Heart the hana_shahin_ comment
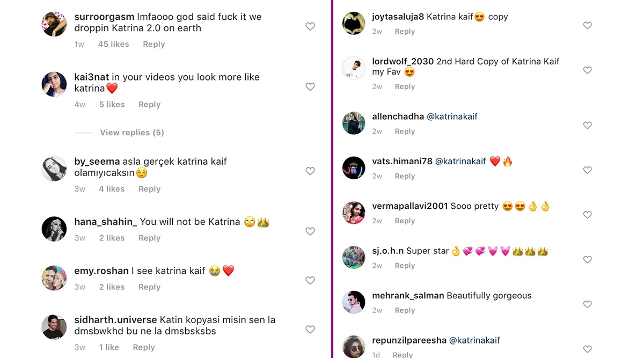 [x=310, y=231]
